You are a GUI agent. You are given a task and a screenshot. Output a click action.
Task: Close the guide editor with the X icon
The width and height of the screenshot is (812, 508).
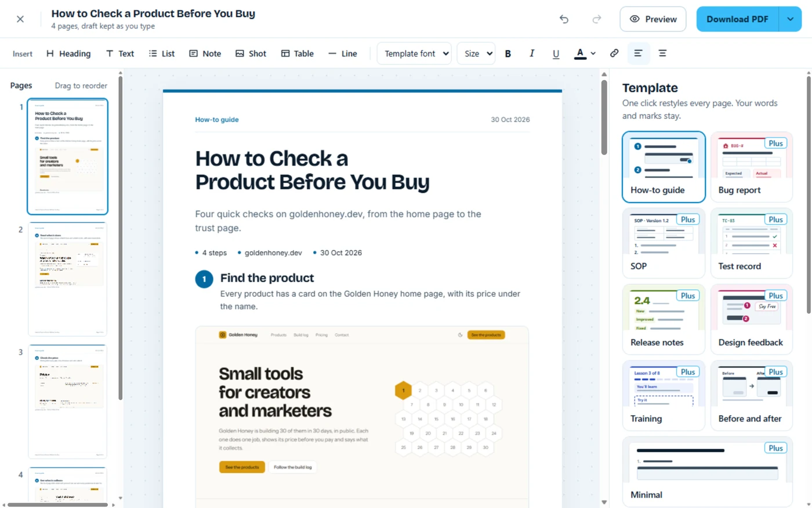click(x=20, y=19)
